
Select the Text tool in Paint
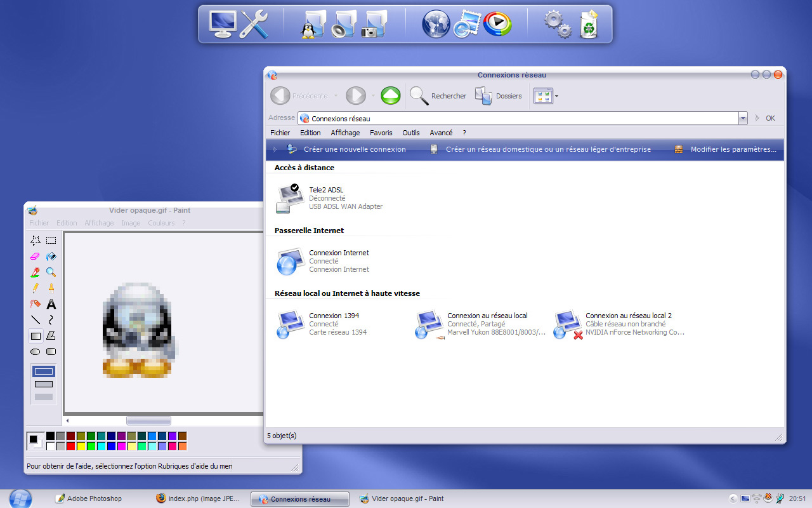pyautogui.click(x=51, y=304)
